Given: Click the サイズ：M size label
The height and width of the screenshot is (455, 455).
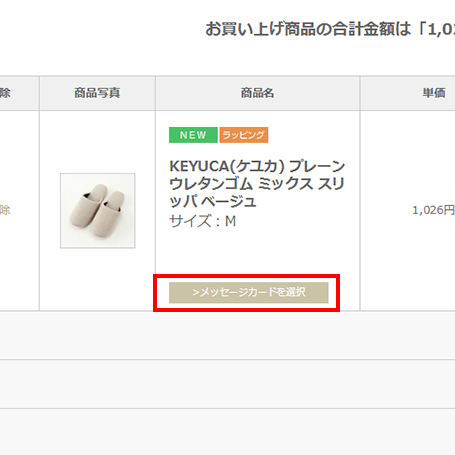Looking at the screenshot, I should coord(203,221).
